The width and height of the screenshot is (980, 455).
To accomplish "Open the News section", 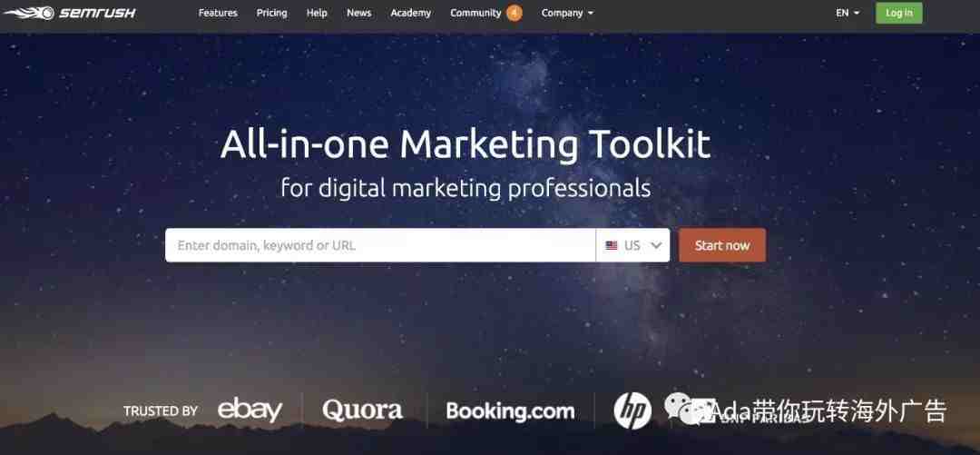I will [x=358, y=13].
